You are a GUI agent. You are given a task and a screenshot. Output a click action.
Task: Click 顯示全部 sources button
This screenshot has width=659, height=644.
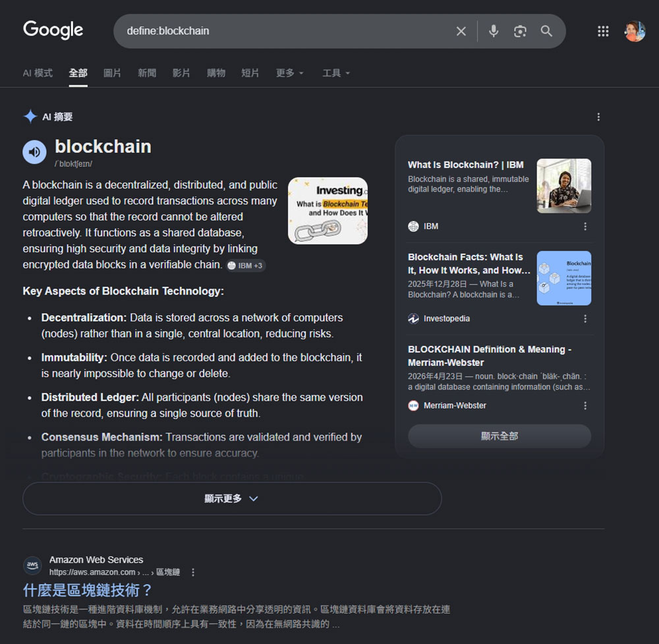click(500, 436)
